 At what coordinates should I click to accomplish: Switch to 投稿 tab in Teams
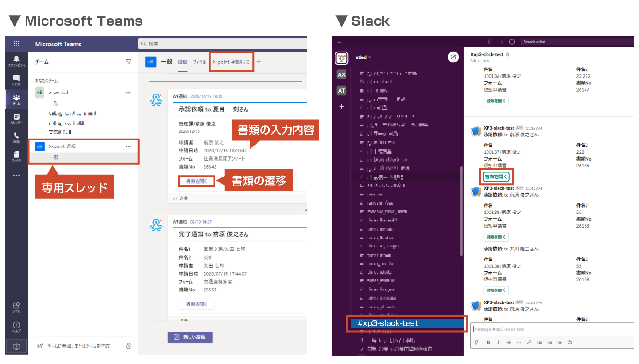(183, 62)
